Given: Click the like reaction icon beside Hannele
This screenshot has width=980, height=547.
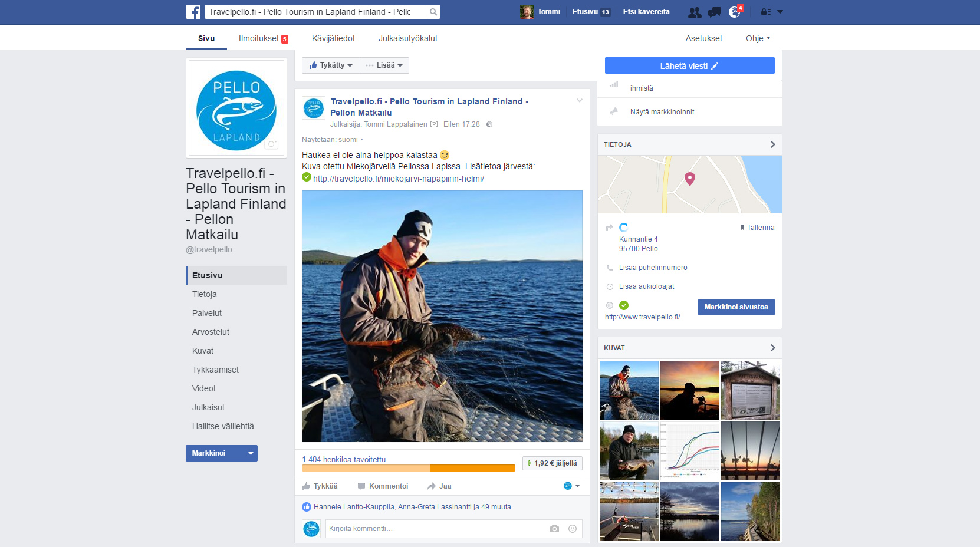Looking at the screenshot, I should [307, 507].
